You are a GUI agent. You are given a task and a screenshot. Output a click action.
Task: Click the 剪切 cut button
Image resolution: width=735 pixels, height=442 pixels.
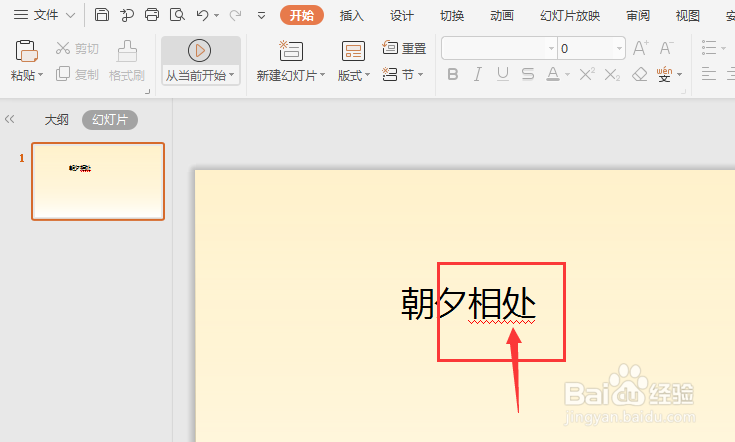tap(77, 48)
